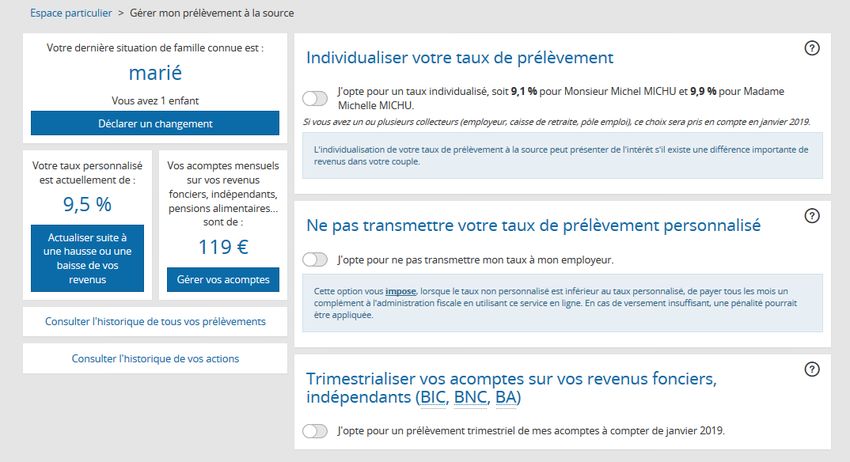Image resolution: width=850 pixels, height=462 pixels.
Task: Click the marié family status text
Action: (x=155, y=73)
